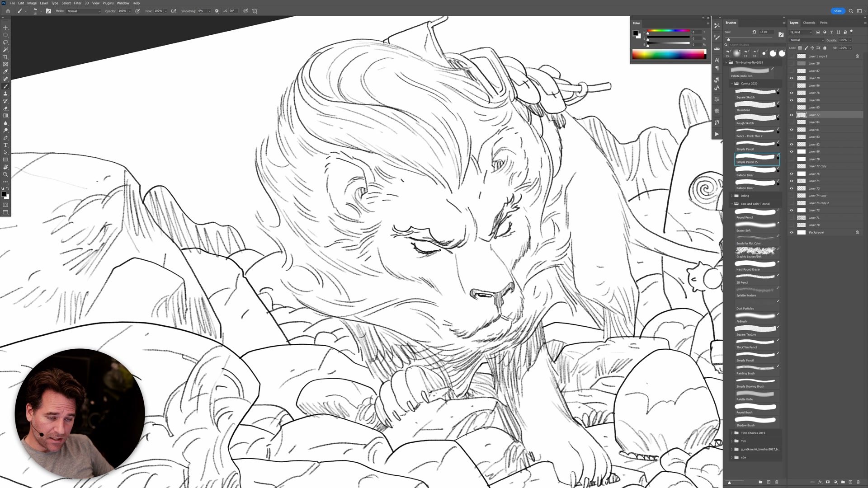Show the hidden Layer 28
The width and height of the screenshot is (868, 488).
pyautogui.click(x=791, y=63)
